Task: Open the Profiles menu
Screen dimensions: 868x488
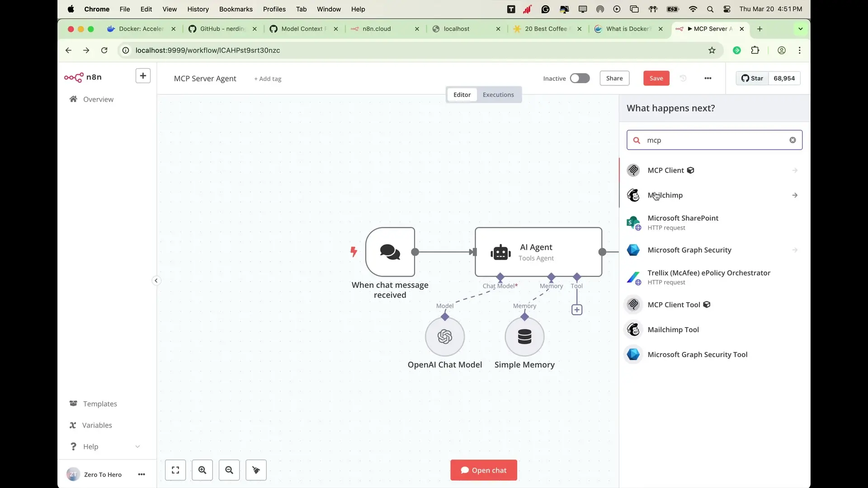Action: click(274, 9)
